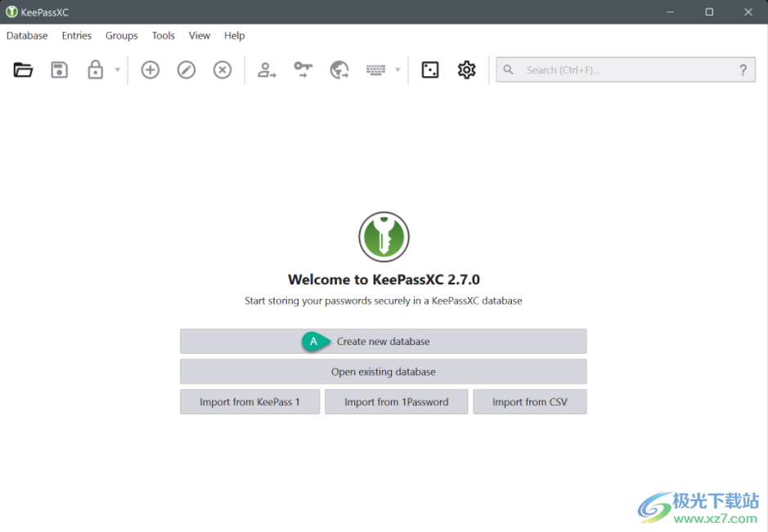Click Create new database button
Screen dimensions: 768x532
pyautogui.click(x=383, y=341)
